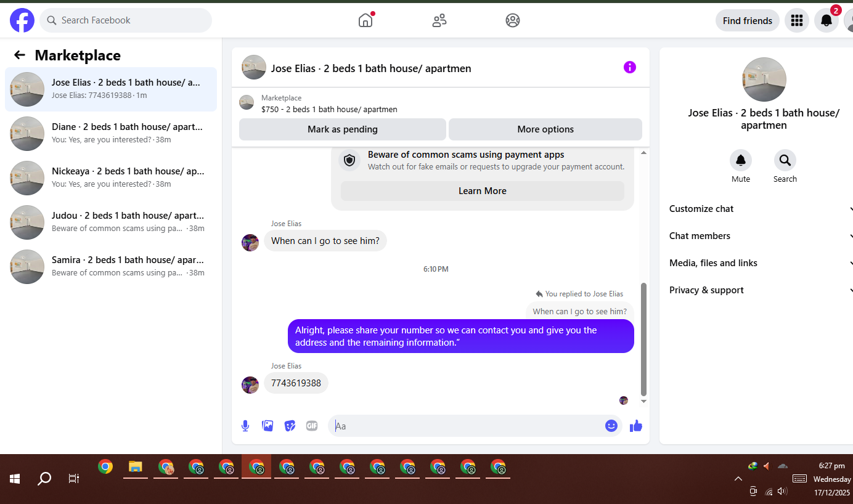
Task: Expand the Customize chat section
Action: 761,209
